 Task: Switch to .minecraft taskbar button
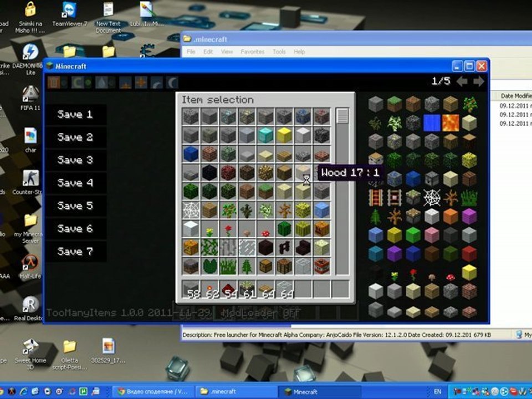tap(236, 392)
